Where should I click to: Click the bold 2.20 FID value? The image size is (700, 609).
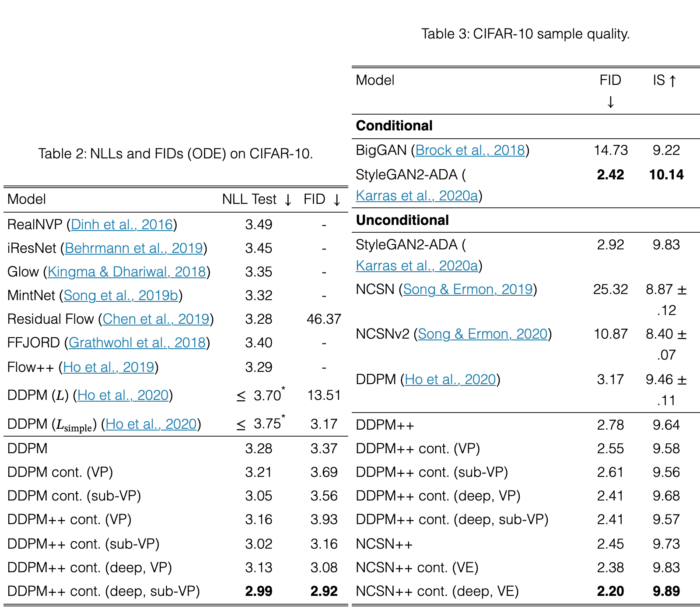tap(610, 591)
